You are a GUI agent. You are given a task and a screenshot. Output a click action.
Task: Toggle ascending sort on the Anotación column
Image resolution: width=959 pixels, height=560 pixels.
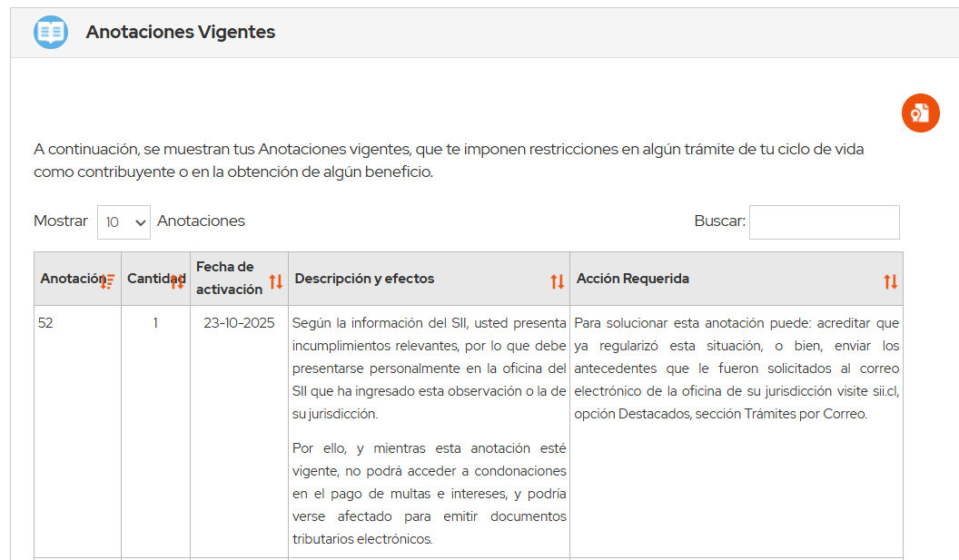pos(109,281)
